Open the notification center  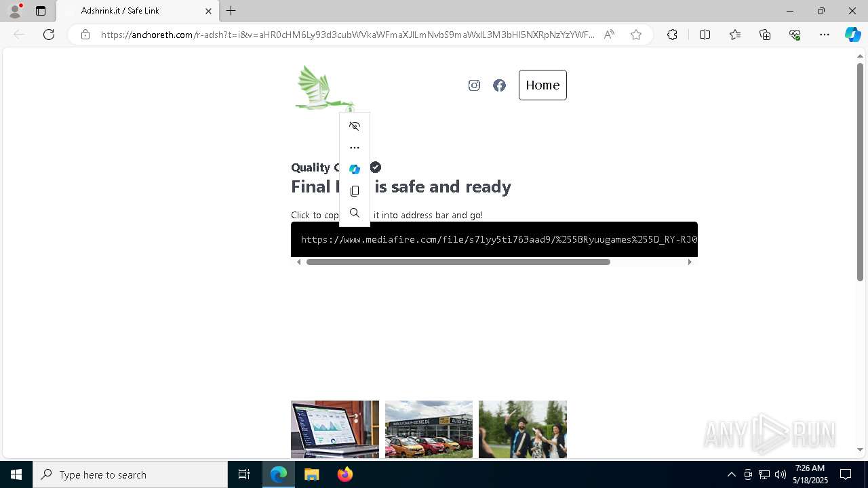coord(846,474)
